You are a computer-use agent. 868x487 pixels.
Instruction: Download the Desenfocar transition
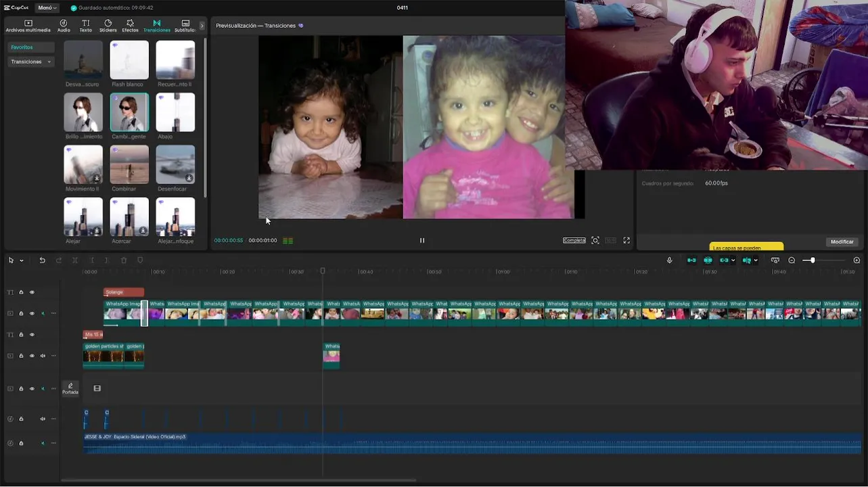pyautogui.click(x=189, y=179)
